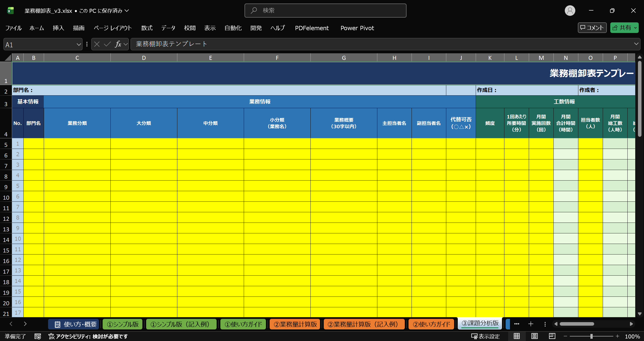Switch to Page Break Preview

tap(552, 336)
